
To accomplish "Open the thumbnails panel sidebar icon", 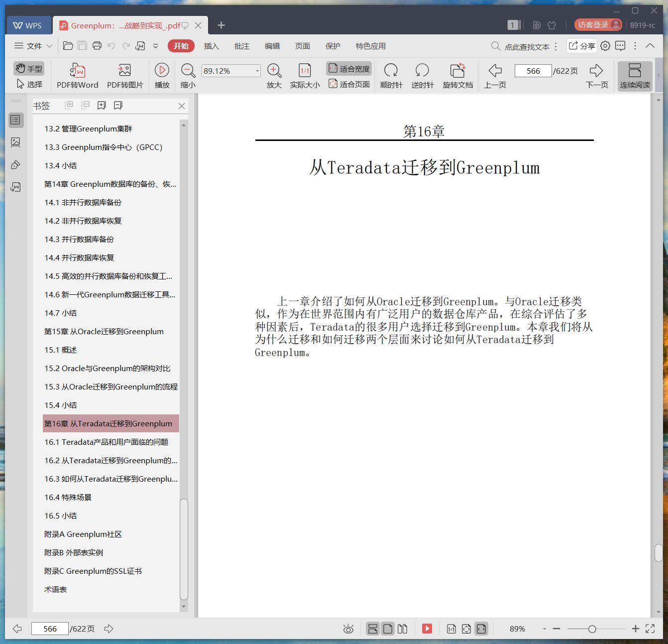I will (15, 142).
